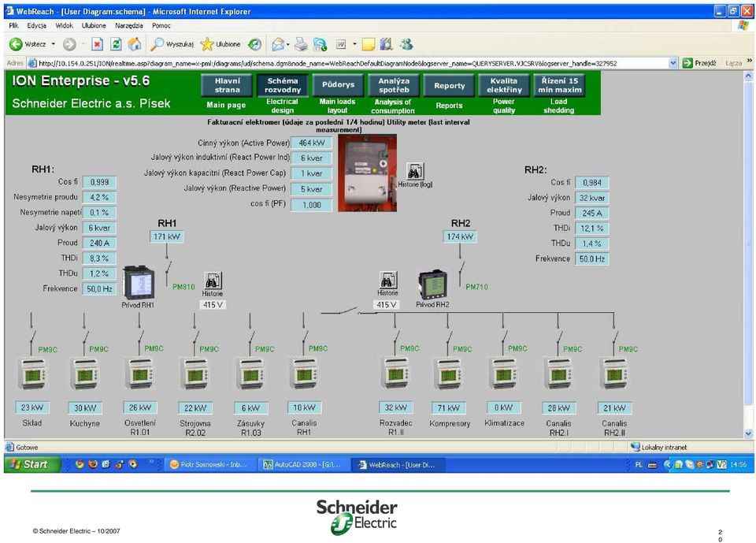
Task: Switch to AutoCAD 2008 taskbar item
Action: pyautogui.click(x=303, y=465)
